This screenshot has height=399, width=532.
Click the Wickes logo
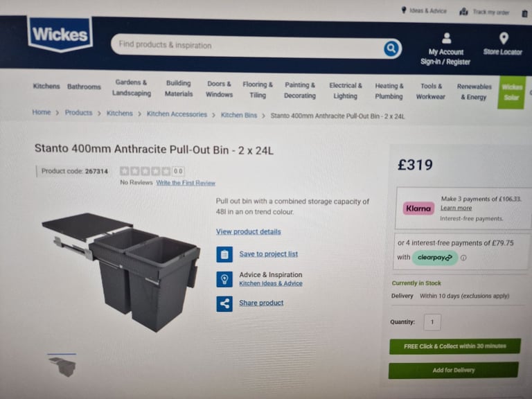[x=60, y=34]
